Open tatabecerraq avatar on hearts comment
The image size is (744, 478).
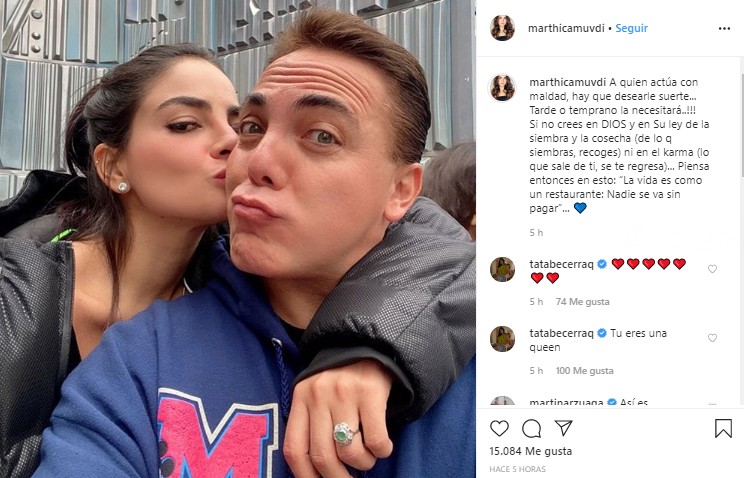tap(502, 269)
